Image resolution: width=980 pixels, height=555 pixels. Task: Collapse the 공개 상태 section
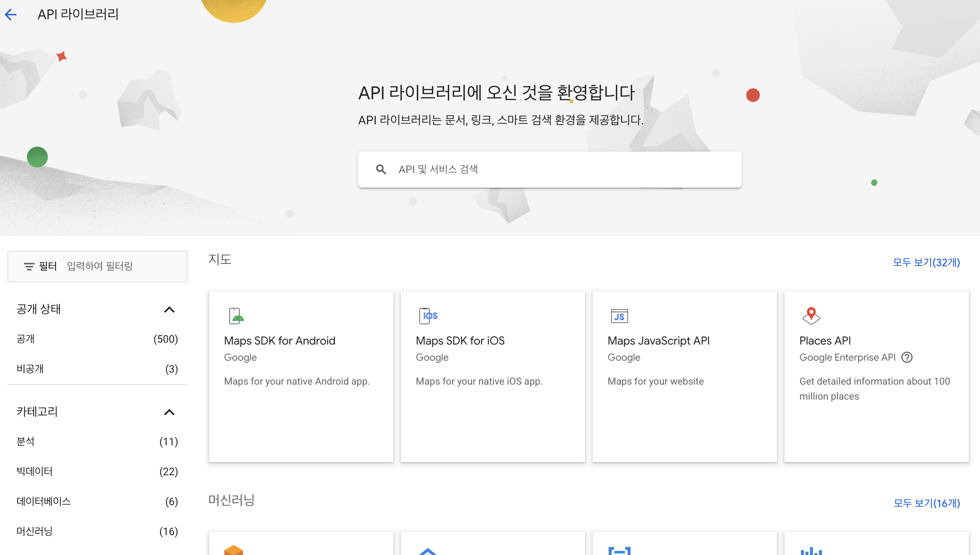click(x=169, y=309)
